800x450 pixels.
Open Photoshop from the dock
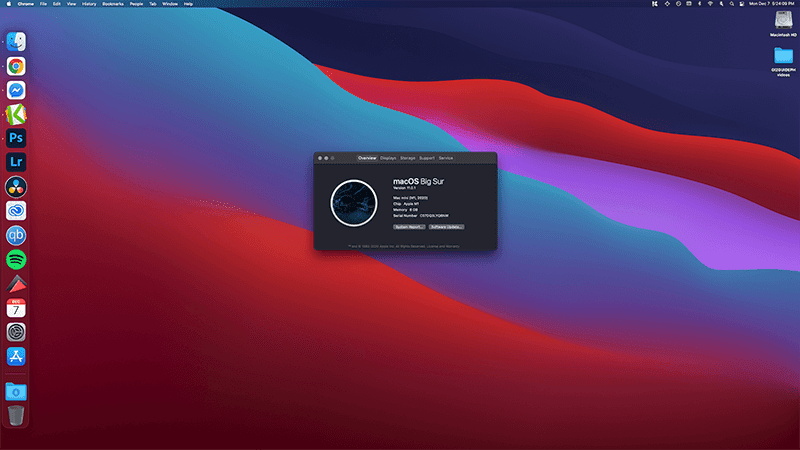[16, 138]
